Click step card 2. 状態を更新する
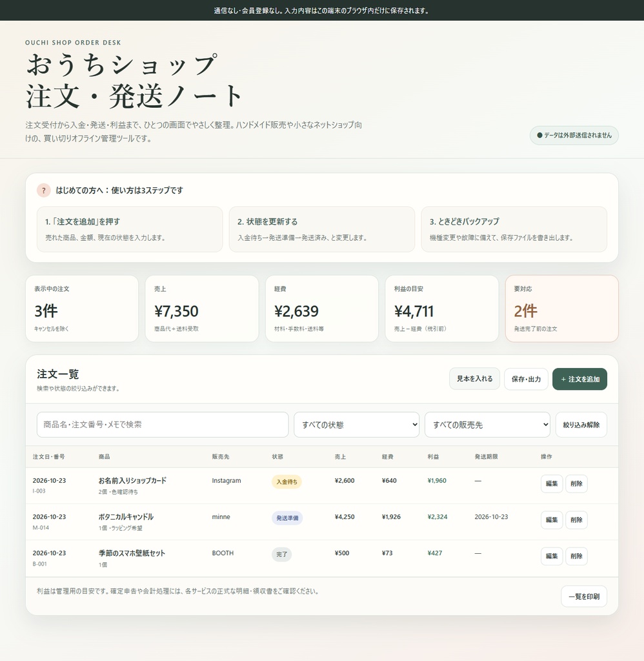644x661 pixels. tap(322, 229)
